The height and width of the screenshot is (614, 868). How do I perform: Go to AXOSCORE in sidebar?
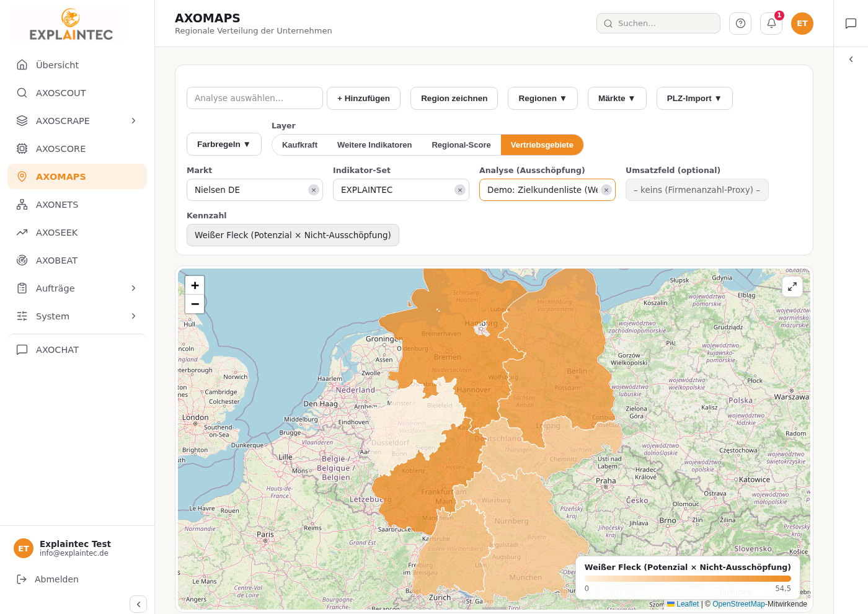(77, 149)
